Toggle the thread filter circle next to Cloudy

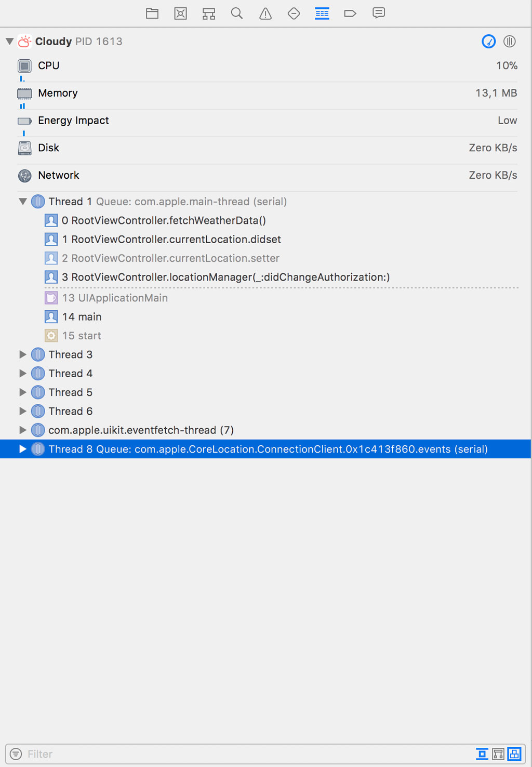pos(509,42)
